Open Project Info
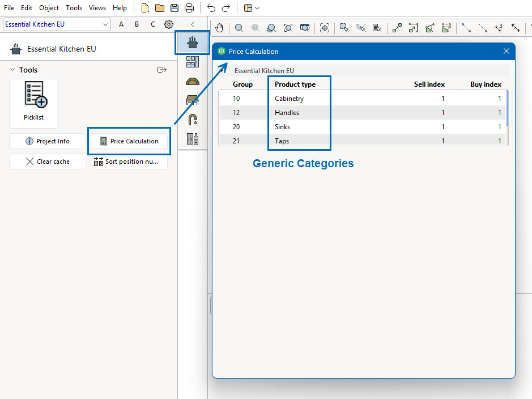The width and height of the screenshot is (532, 399). pyautogui.click(x=48, y=141)
